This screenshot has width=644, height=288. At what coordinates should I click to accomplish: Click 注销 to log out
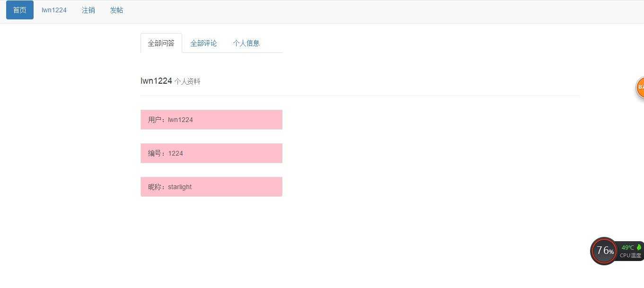(x=88, y=10)
